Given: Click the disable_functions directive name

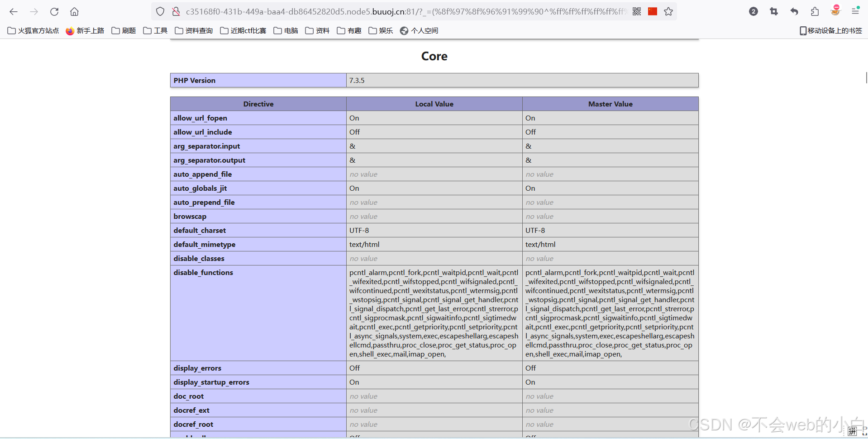Looking at the screenshot, I should click(x=203, y=272).
